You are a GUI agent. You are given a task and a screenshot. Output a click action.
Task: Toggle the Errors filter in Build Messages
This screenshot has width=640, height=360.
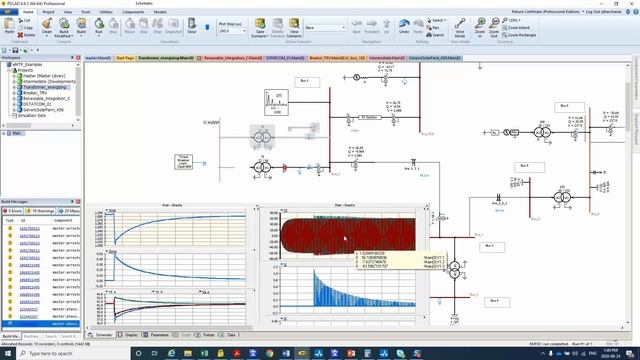tap(12, 211)
